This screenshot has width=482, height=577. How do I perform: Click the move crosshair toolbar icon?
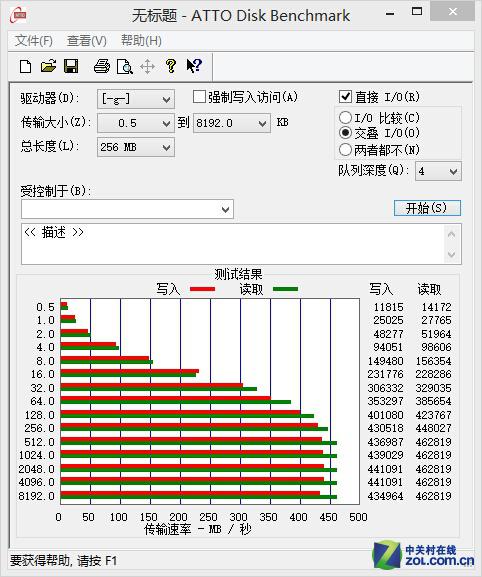pyautogui.click(x=148, y=67)
